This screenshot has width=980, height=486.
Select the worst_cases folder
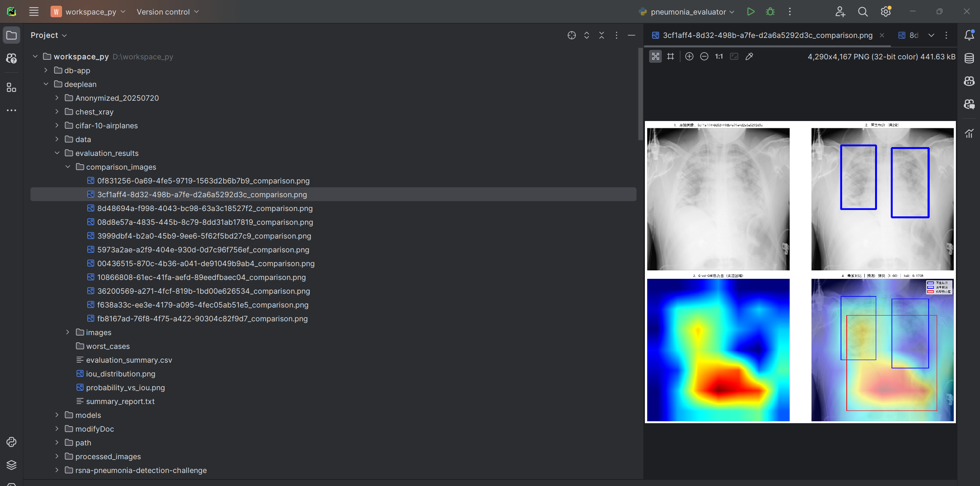pyautogui.click(x=108, y=346)
